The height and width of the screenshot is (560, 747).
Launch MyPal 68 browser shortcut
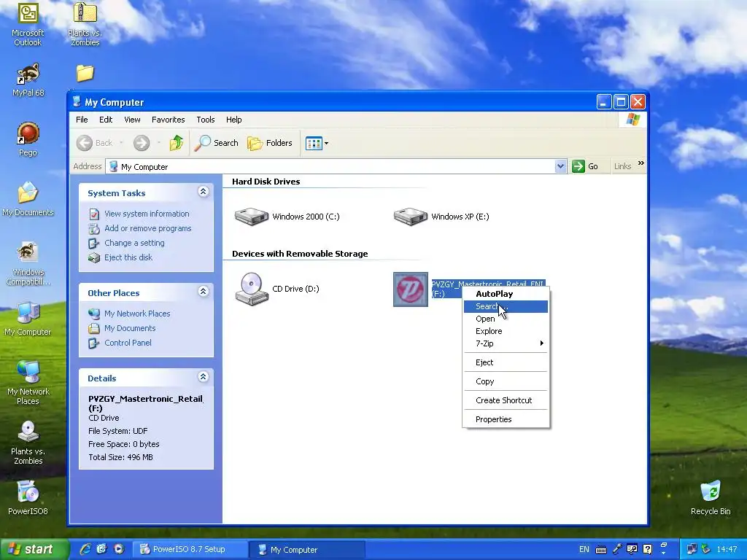[x=28, y=79]
